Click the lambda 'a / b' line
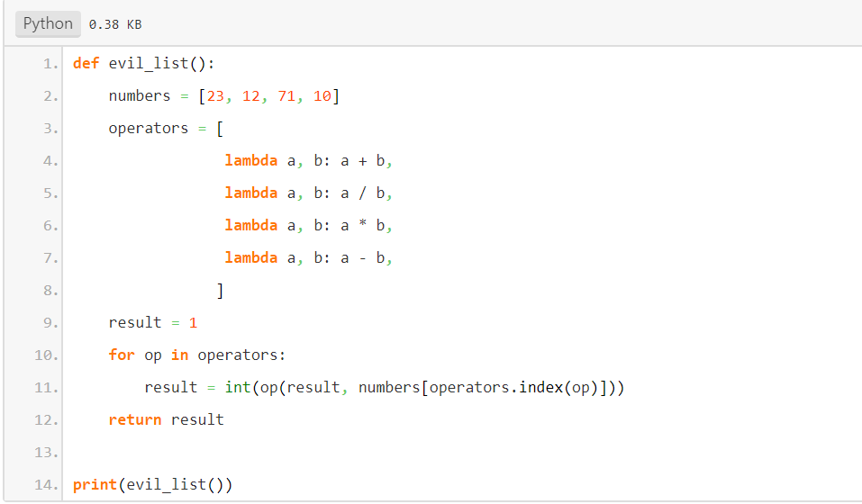This screenshot has height=504, width=862. pyautogui.click(x=308, y=193)
